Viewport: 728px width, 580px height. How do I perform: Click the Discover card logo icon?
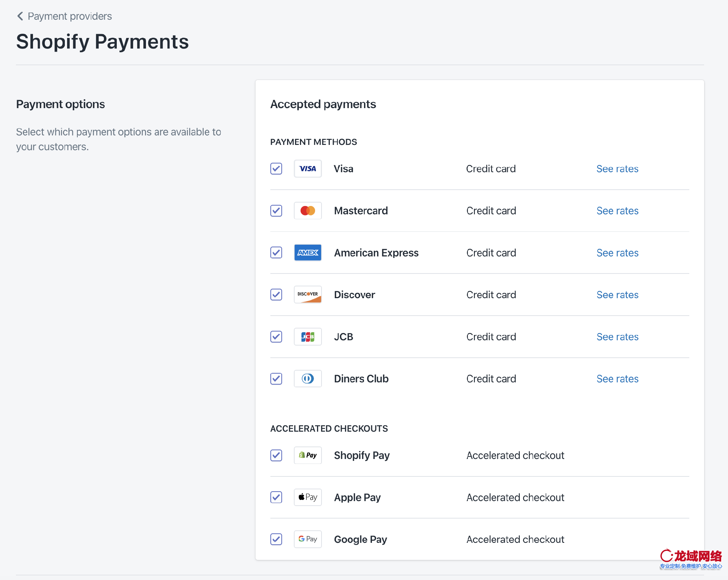point(308,295)
